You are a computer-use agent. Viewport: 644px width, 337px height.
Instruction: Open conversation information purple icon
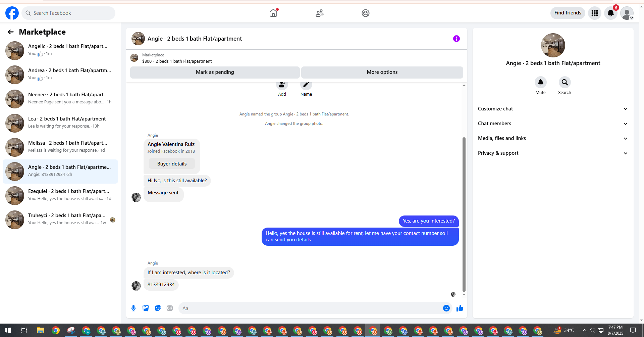click(457, 39)
